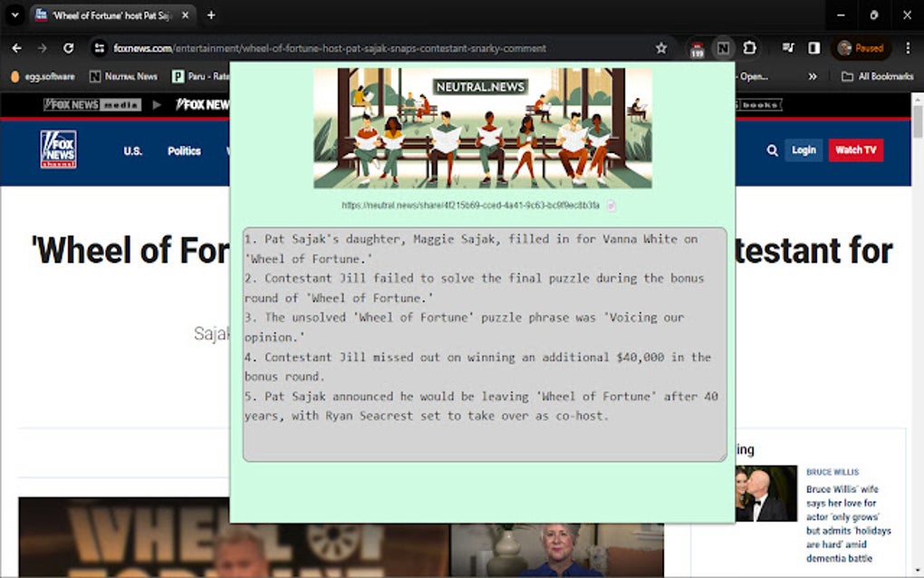924x578 pixels.
Task: Open the Neutral News extension icon
Action: (x=724, y=49)
